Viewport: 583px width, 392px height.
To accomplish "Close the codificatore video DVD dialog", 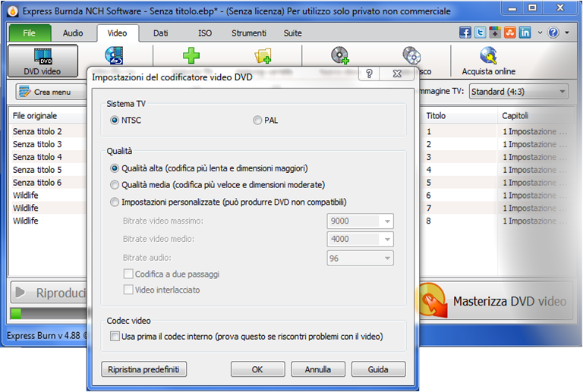I will pyautogui.click(x=397, y=74).
